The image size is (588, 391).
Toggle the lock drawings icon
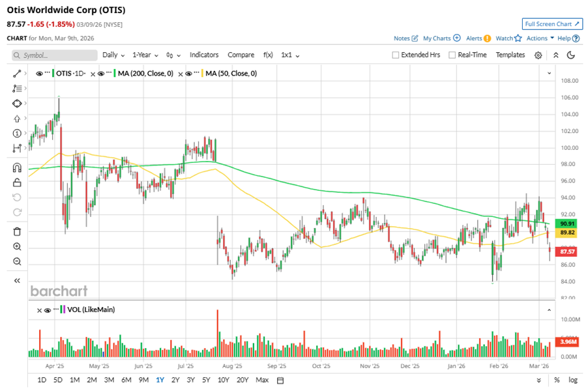pyautogui.click(x=17, y=182)
